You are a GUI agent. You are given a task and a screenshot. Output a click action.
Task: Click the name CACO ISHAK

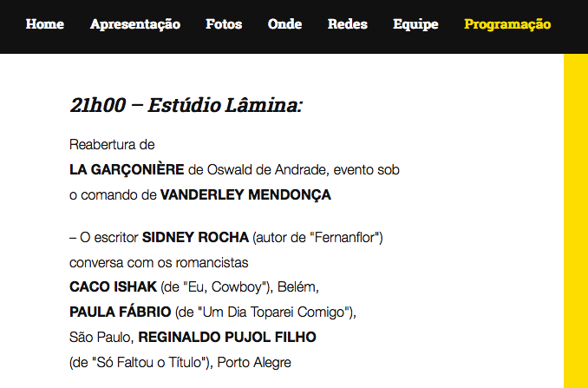[113, 286]
